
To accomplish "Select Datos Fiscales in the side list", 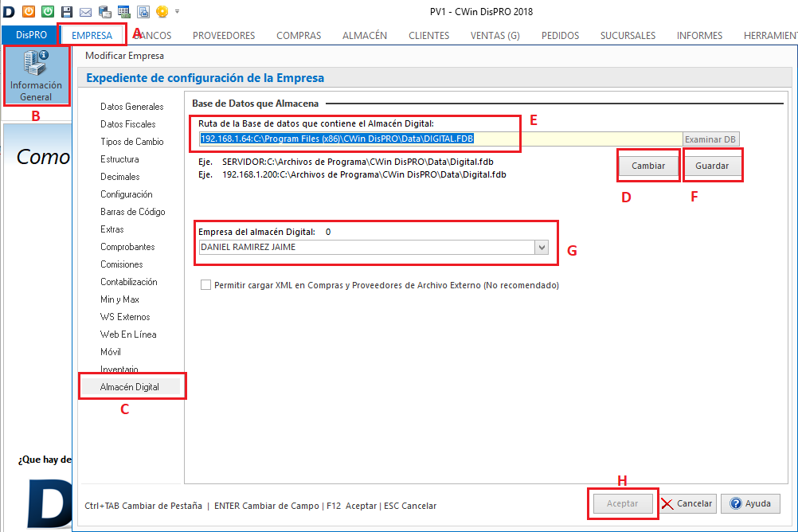I will click(x=128, y=124).
